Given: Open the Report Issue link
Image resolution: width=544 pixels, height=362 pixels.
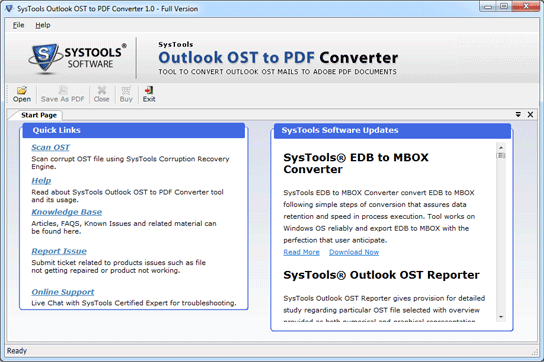Looking at the screenshot, I should (59, 251).
